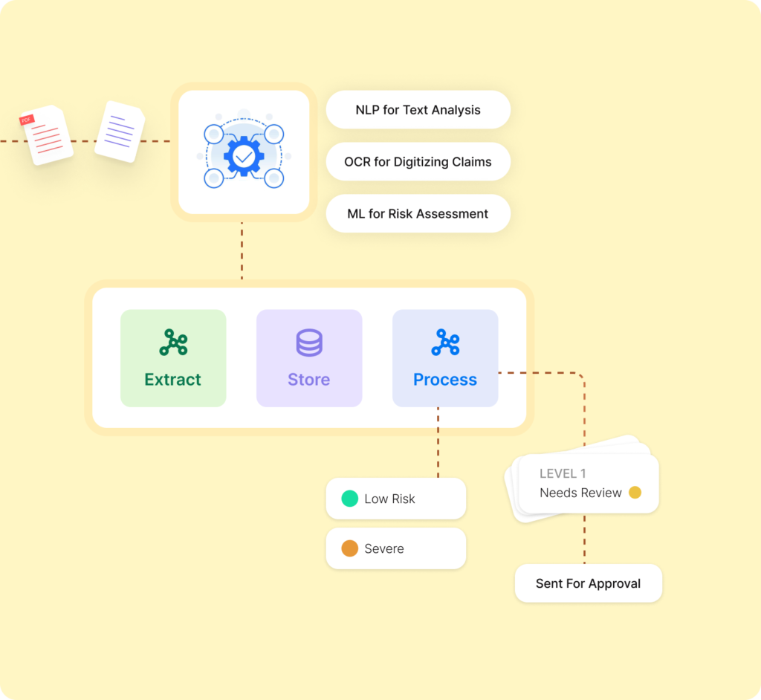Click the red PDF document icon
The height and width of the screenshot is (700, 761).
[x=47, y=135]
